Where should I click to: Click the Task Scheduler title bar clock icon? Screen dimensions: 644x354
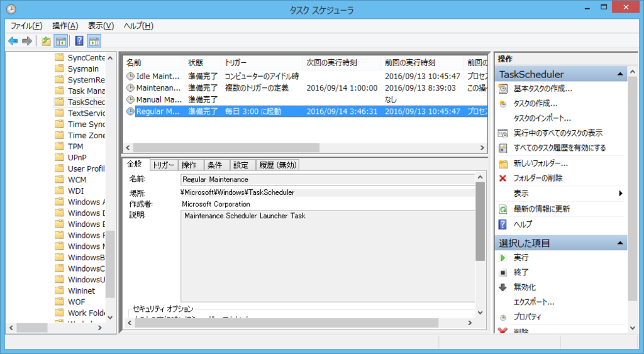[x=11, y=9]
